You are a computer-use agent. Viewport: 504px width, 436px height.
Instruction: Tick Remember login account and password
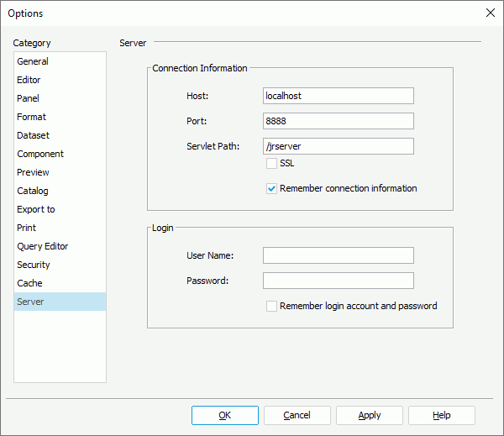point(271,306)
